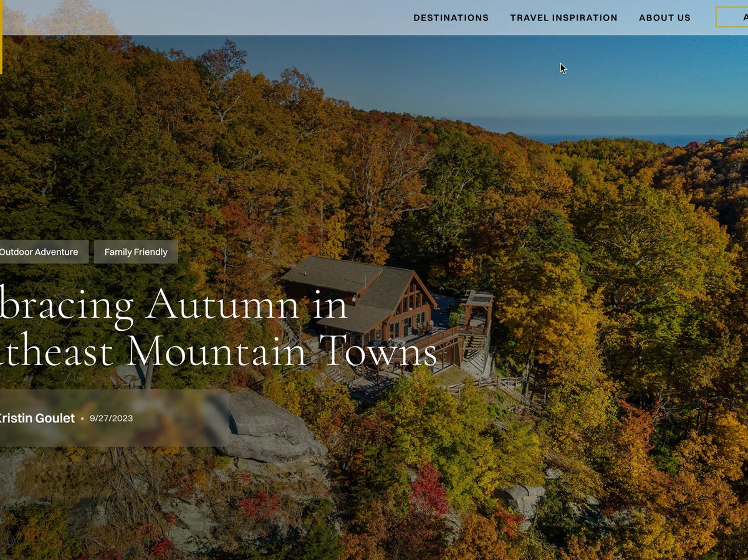Click the 9/27/2023 publish date
This screenshot has height=560, width=748.
coord(111,419)
